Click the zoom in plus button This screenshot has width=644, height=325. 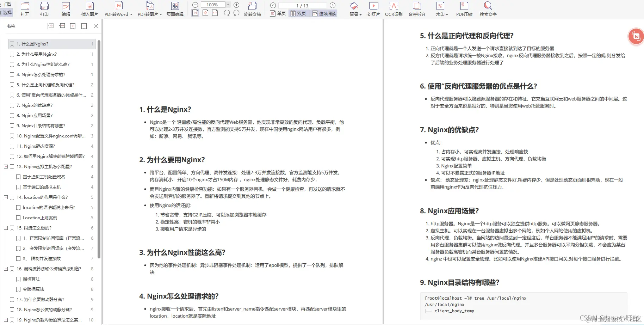click(x=236, y=5)
